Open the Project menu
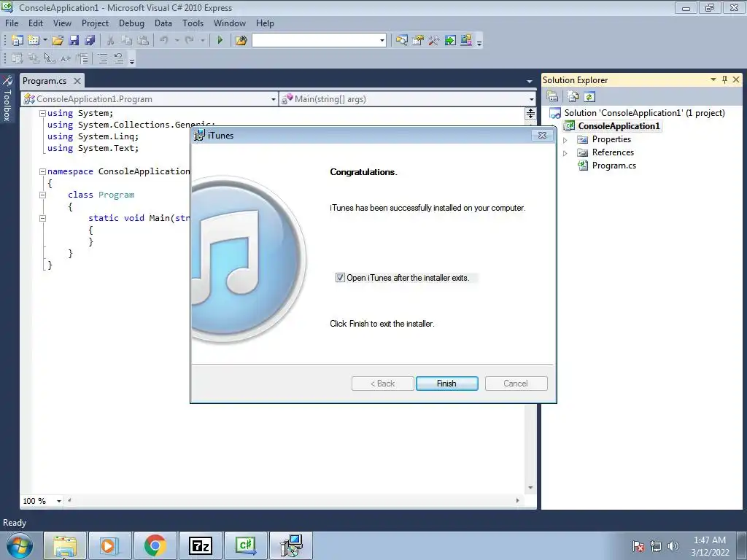 [96, 23]
